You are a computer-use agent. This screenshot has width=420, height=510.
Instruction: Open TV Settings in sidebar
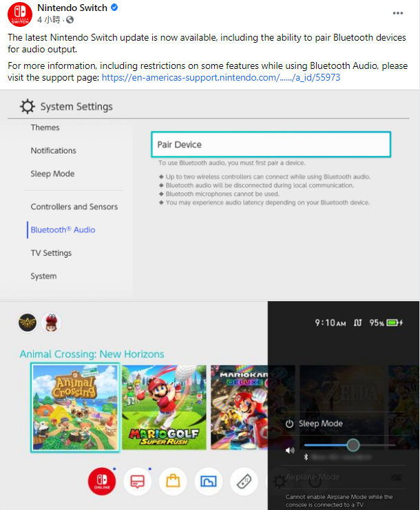(x=51, y=253)
